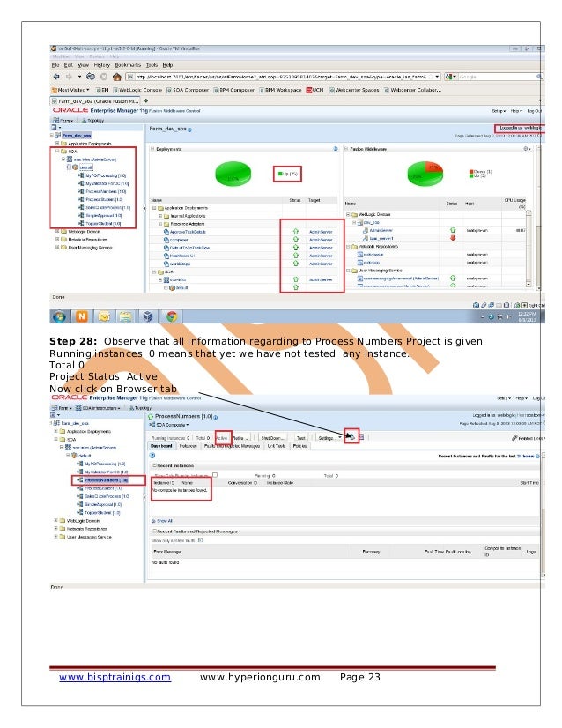Click the Firefox back arrow button
The image size is (562, 728).
56,77
